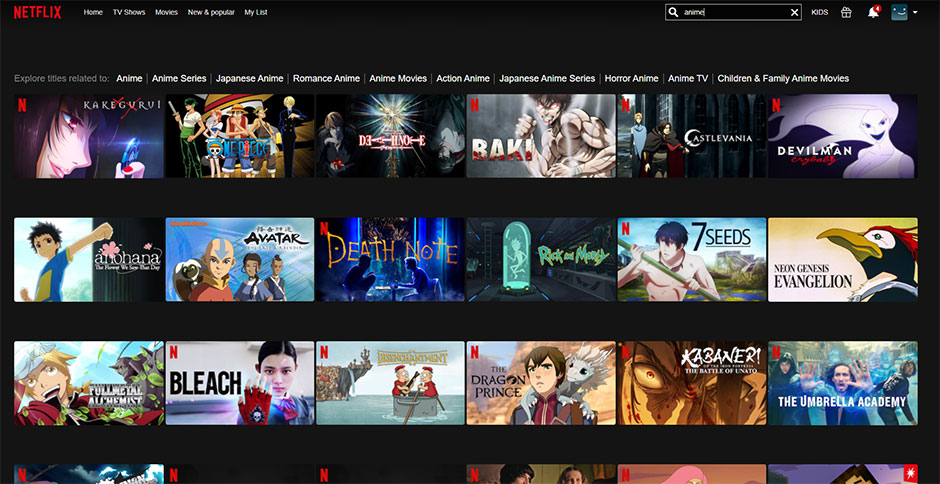
Task: Open the Kakegurui thumbnail
Action: (x=89, y=136)
